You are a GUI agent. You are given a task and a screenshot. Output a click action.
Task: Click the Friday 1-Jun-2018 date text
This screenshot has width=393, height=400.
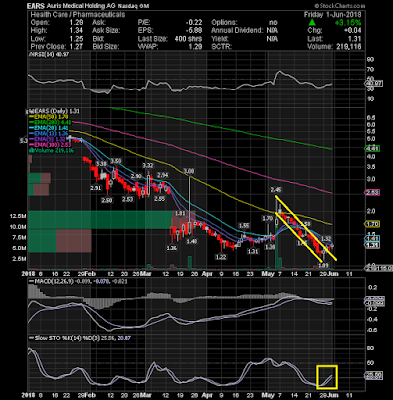pos(333,15)
